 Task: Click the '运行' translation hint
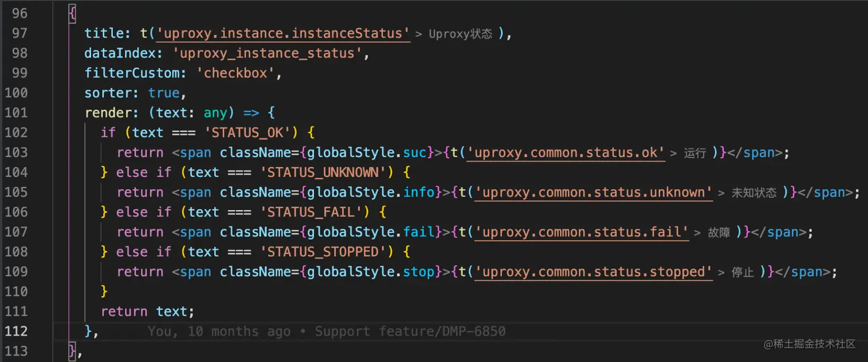pyautogui.click(x=695, y=153)
